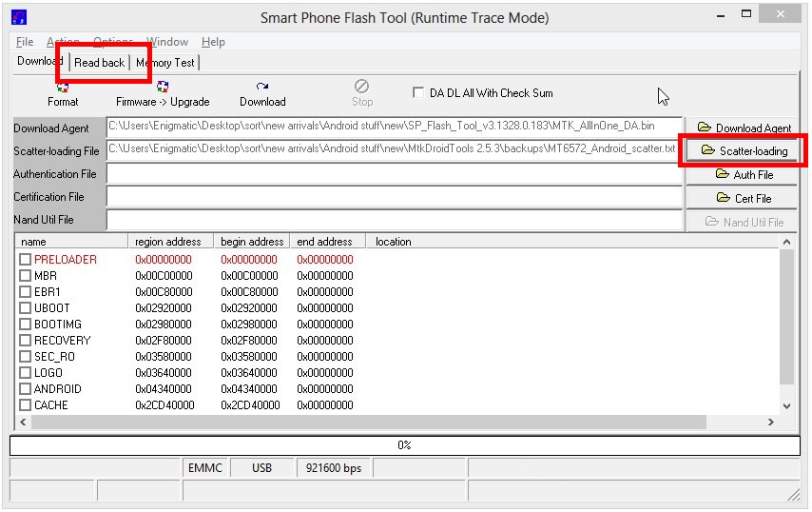Image resolution: width=812 pixels, height=512 pixels.
Task: Open the Help menu
Action: pos(213,42)
